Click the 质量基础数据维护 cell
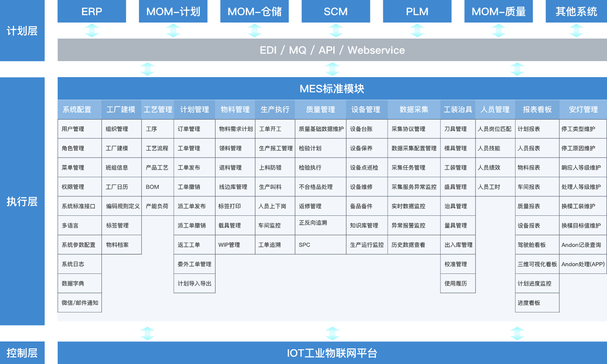Image resolution: width=607 pixels, height=364 pixels. (x=320, y=129)
